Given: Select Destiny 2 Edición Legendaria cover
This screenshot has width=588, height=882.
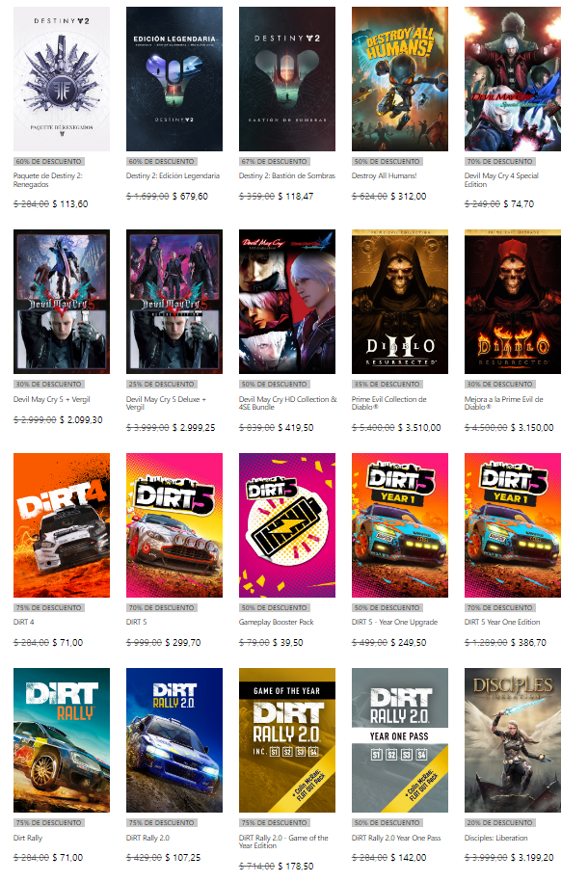Looking at the screenshot, I should click(x=174, y=79).
